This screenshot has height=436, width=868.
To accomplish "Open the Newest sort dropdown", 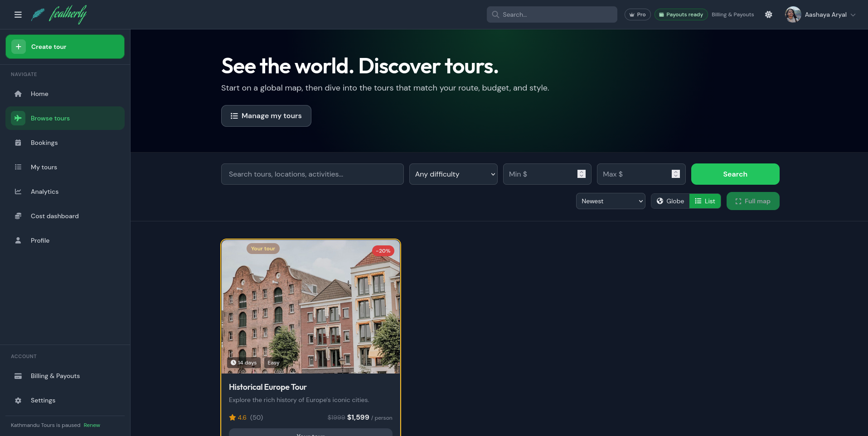I will (x=611, y=201).
